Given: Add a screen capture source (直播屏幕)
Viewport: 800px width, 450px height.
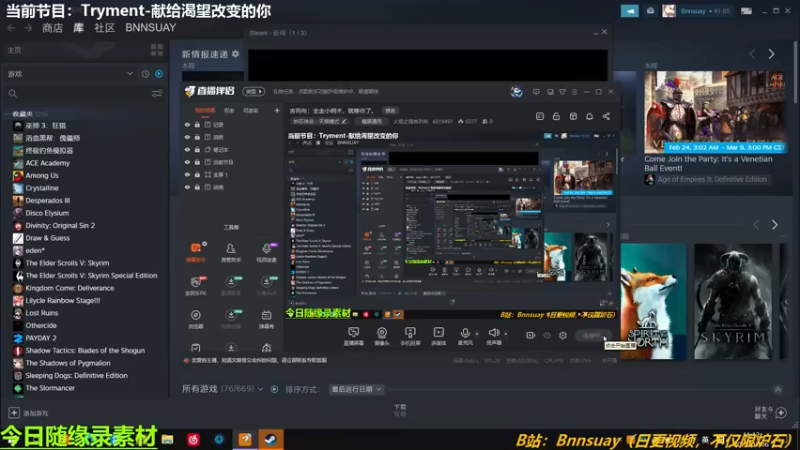Looking at the screenshot, I should 354,336.
